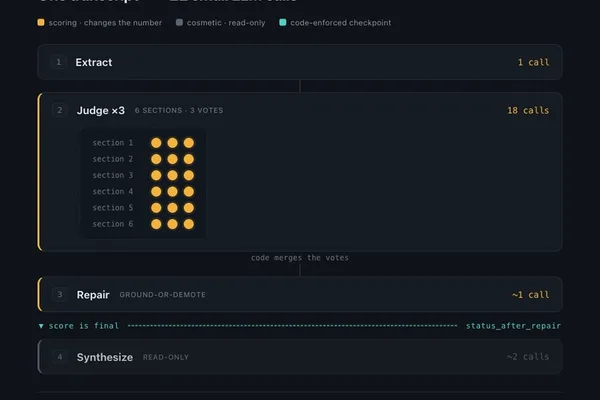Click the gray cosmetic read-only legend swatch
The height and width of the screenshot is (400, 600).
[179, 22]
